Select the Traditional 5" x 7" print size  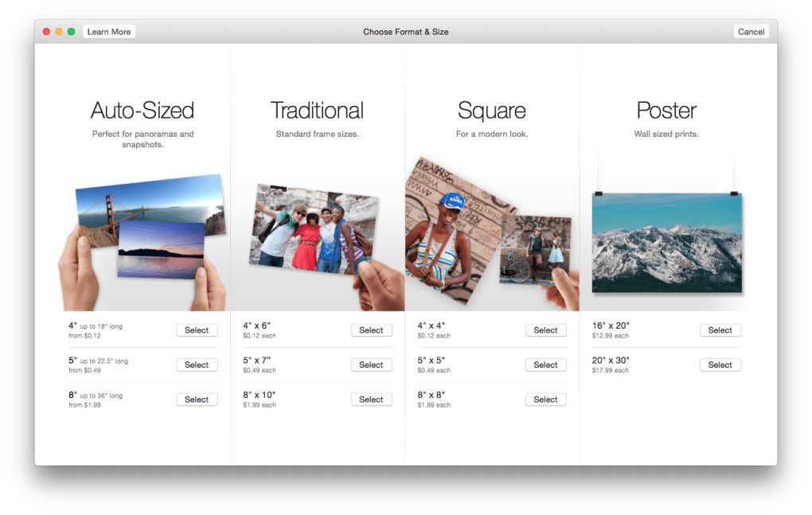(x=371, y=365)
